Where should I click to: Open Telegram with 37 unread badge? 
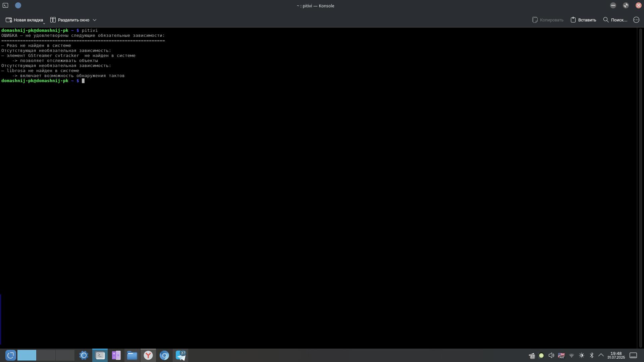(180, 355)
